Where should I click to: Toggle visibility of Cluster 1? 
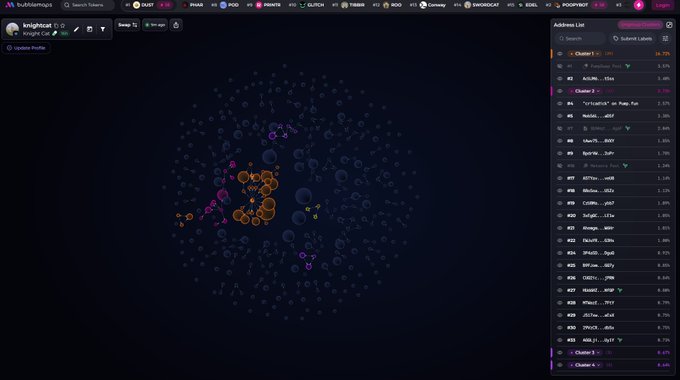[560, 54]
